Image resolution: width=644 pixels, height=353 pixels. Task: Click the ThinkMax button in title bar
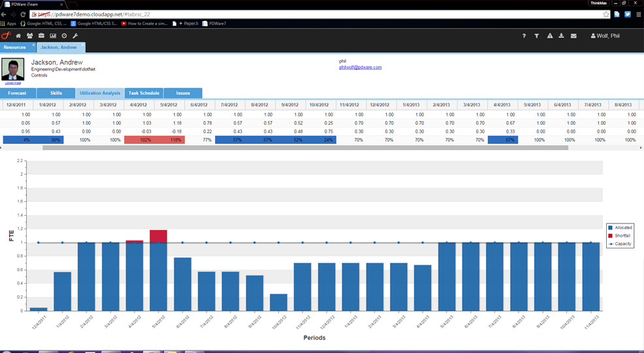(x=598, y=3)
